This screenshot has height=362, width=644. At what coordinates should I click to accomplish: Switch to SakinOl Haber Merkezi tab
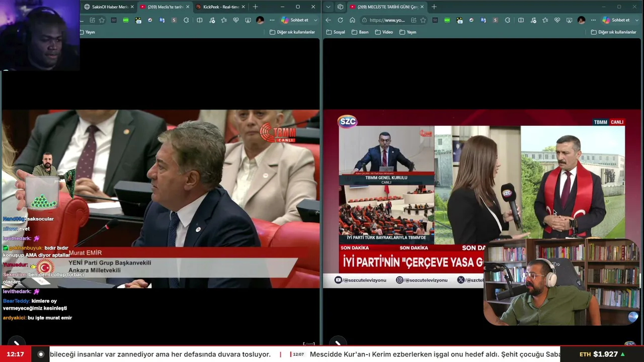click(x=110, y=7)
